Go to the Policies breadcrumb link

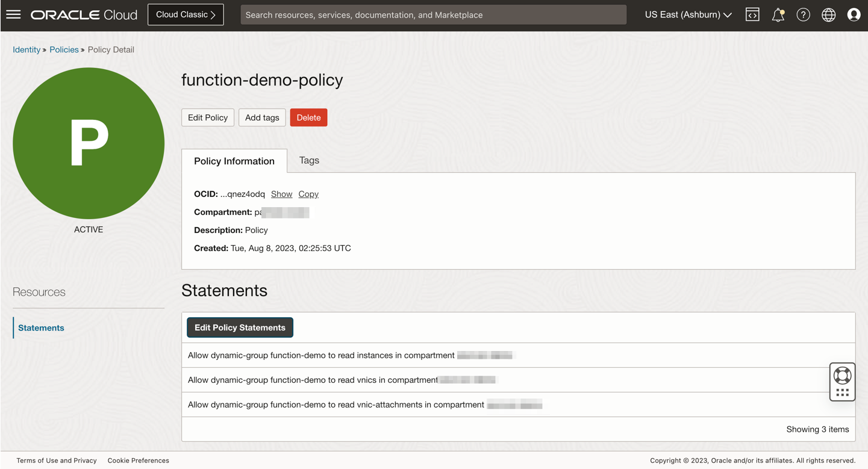(x=64, y=49)
